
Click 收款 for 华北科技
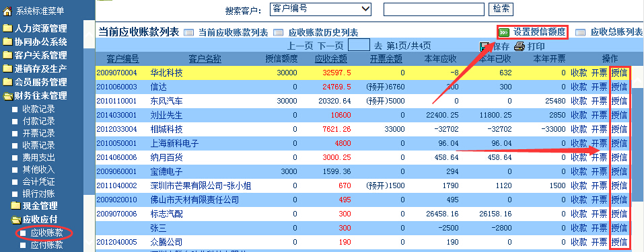579,73
